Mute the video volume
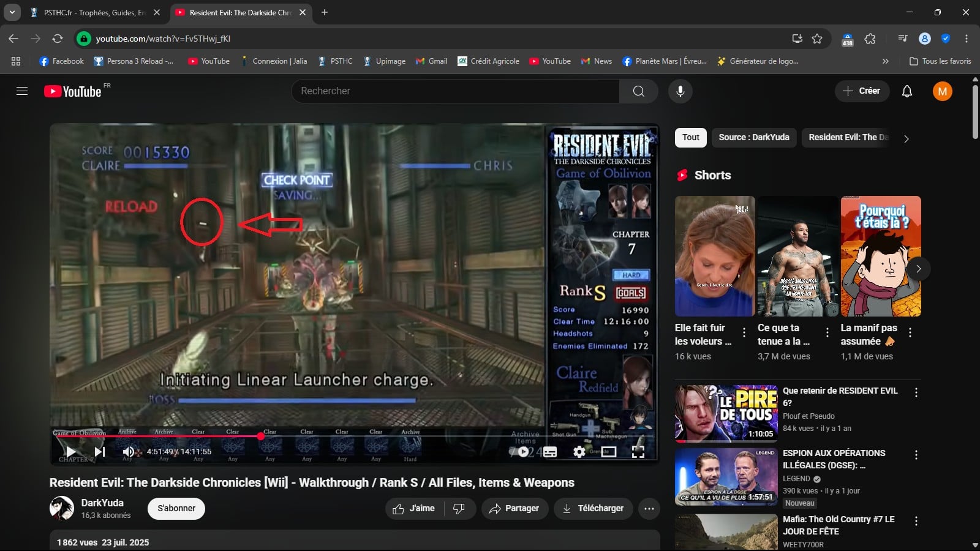 coord(128,452)
